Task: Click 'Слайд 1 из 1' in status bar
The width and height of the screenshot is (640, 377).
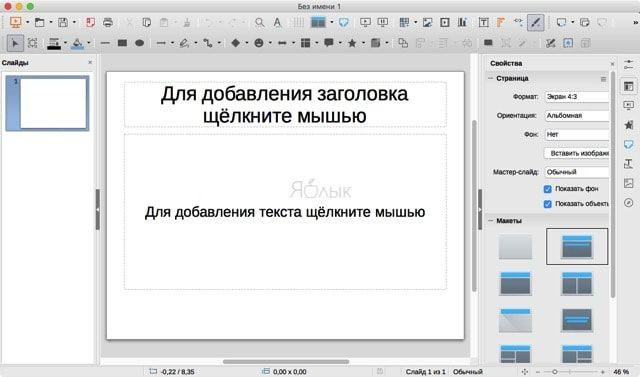Action: click(425, 372)
